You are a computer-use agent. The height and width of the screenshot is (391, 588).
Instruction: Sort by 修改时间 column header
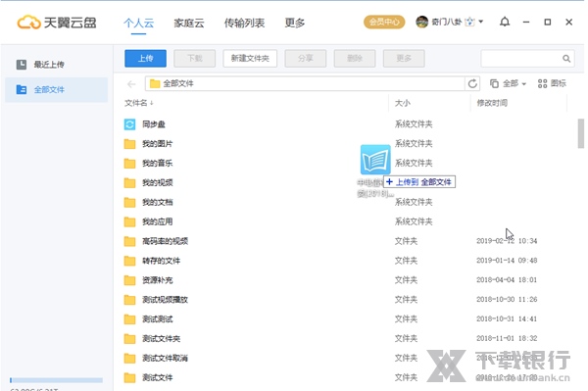(x=492, y=103)
